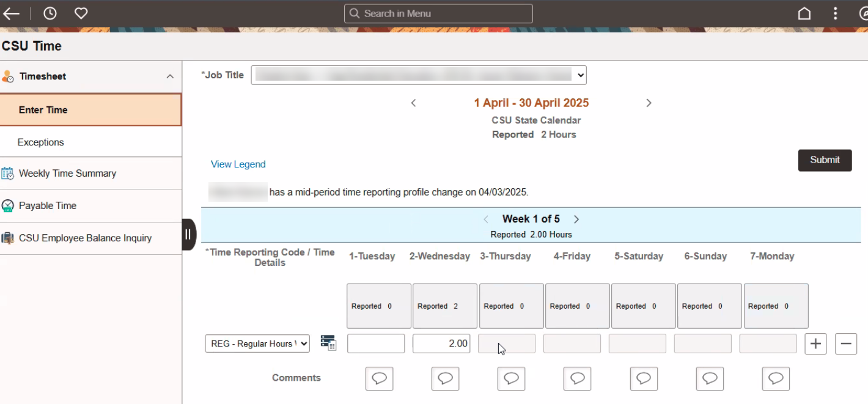Click the Submit button
This screenshot has width=868, height=404.
pyautogui.click(x=825, y=160)
